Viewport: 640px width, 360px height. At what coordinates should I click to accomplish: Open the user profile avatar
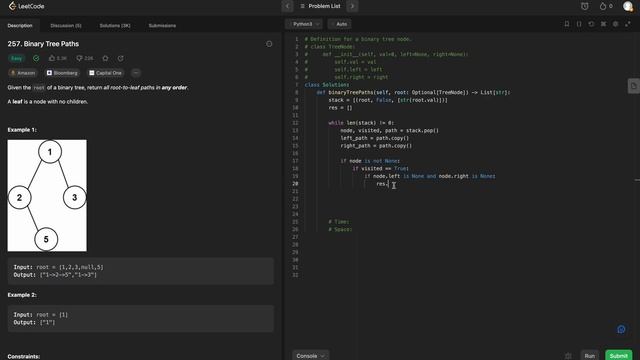[x=628, y=6]
